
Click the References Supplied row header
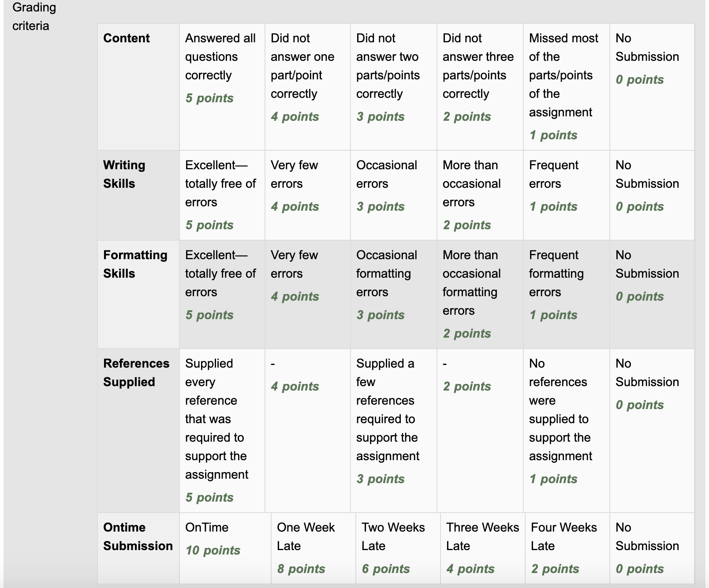138,431
